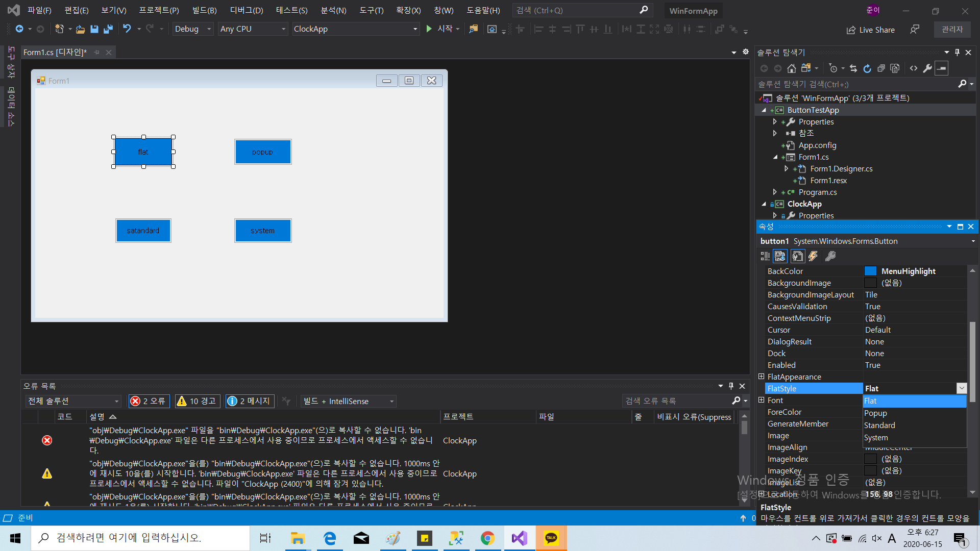Open Visual Studio from the Windows taskbar
Screen dimensions: 980x551
[x=520, y=538]
